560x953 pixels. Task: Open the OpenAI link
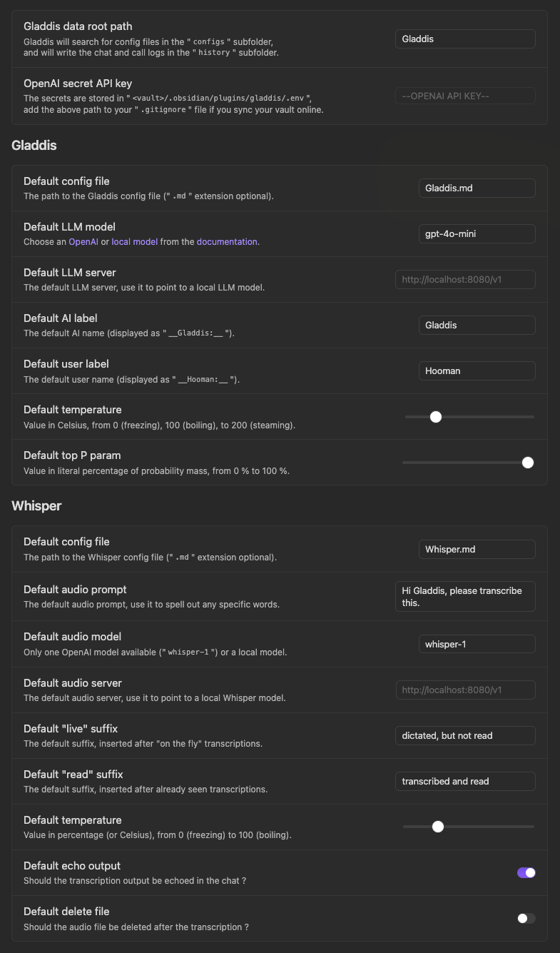pos(83,242)
